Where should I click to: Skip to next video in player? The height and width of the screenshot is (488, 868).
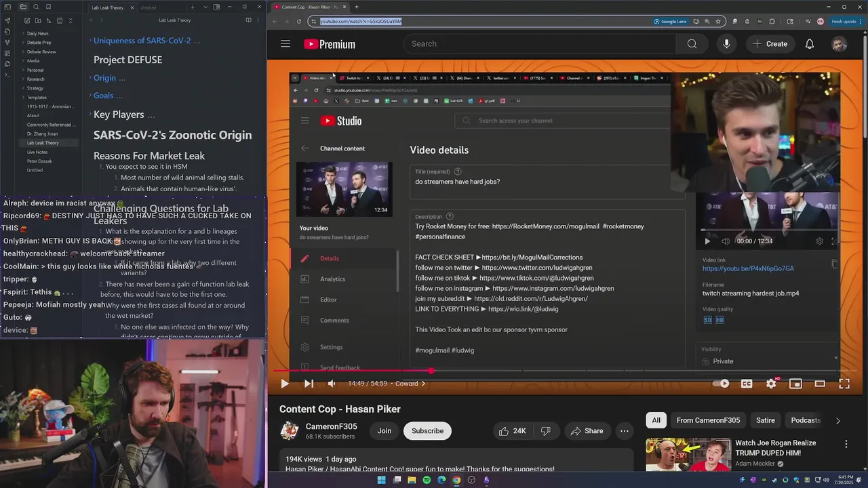(x=309, y=384)
